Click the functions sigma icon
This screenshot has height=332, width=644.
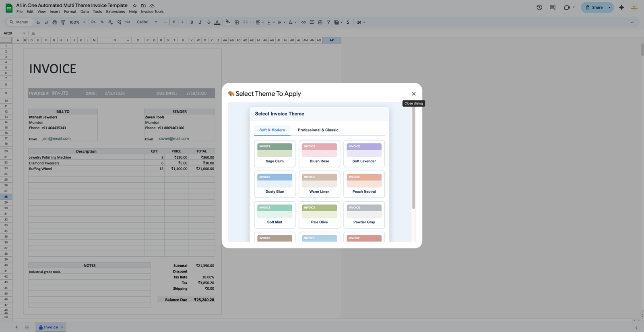click(x=348, y=22)
